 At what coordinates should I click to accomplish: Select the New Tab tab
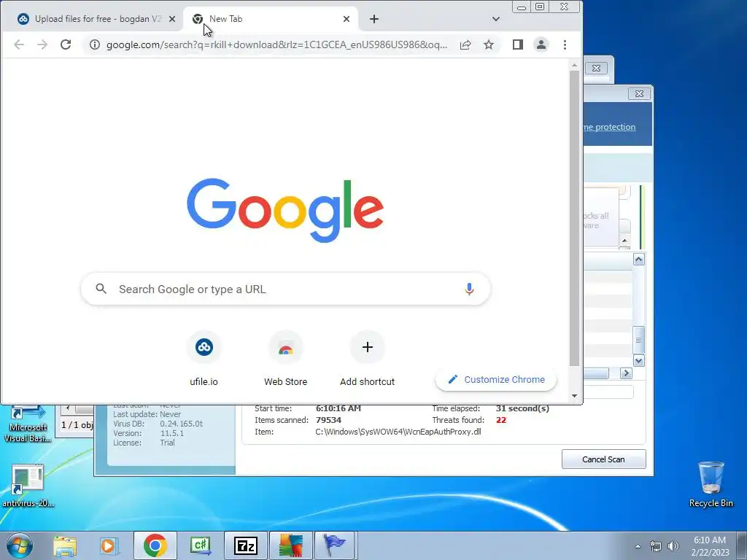click(270, 19)
